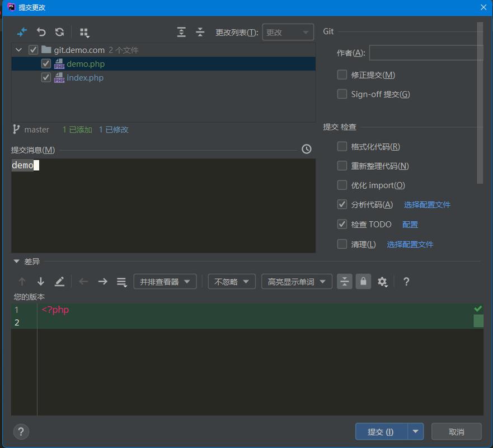The height and width of the screenshot is (448, 493).
Task: Click the diff help question mark icon
Action: coord(406,282)
